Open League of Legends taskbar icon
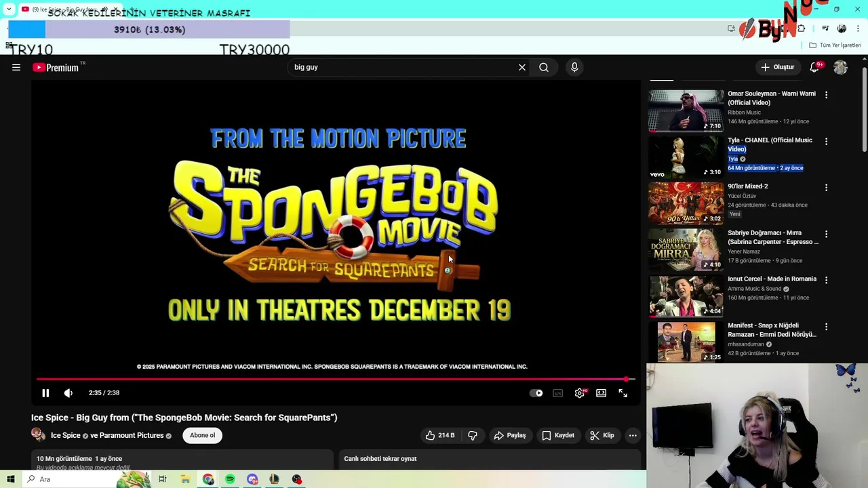The height and width of the screenshot is (488, 868). click(x=275, y=479)
